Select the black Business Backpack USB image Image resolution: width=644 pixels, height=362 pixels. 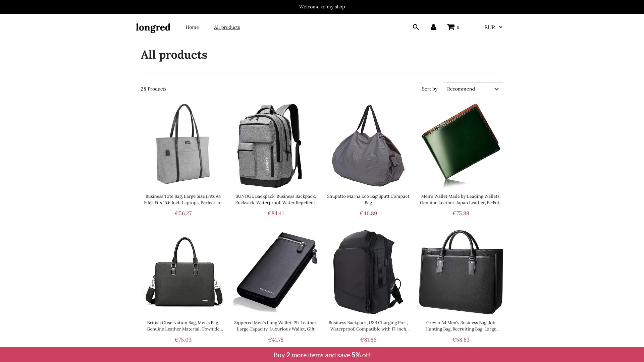(x=368, y=272)
